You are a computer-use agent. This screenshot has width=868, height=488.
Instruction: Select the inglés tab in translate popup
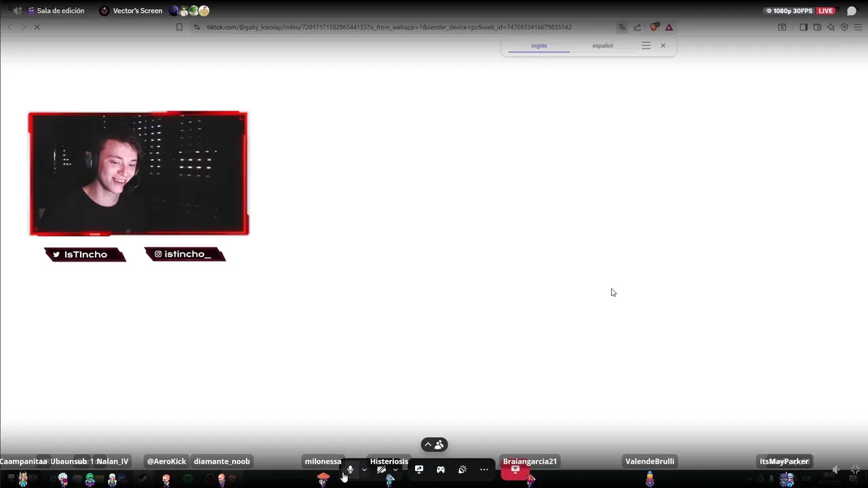pos(539,45)
